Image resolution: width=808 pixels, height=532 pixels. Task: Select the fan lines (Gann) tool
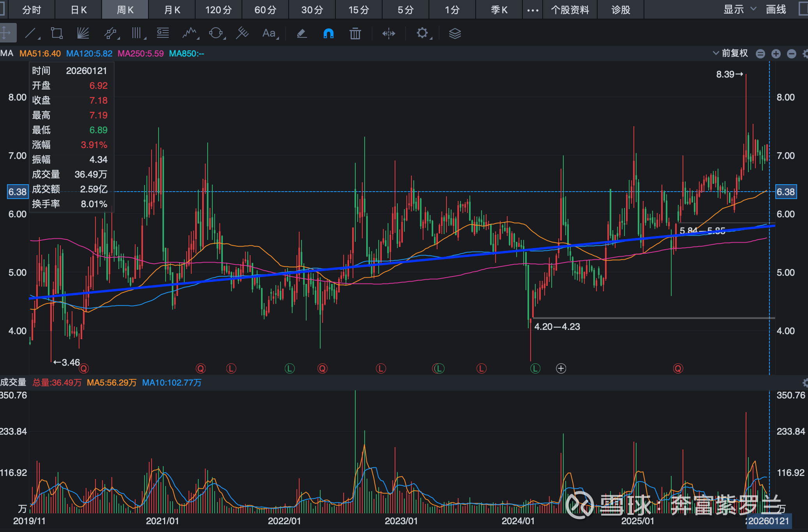click(83, 33)
